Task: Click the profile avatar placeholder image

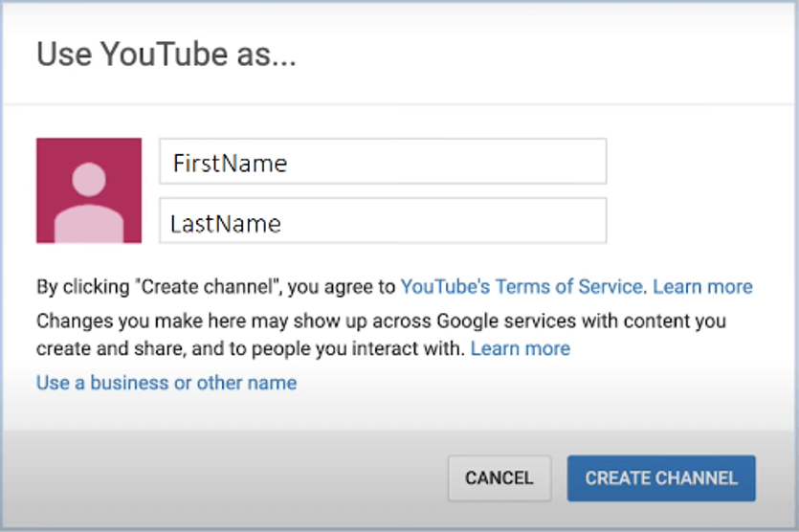Action: pos(89,190)
